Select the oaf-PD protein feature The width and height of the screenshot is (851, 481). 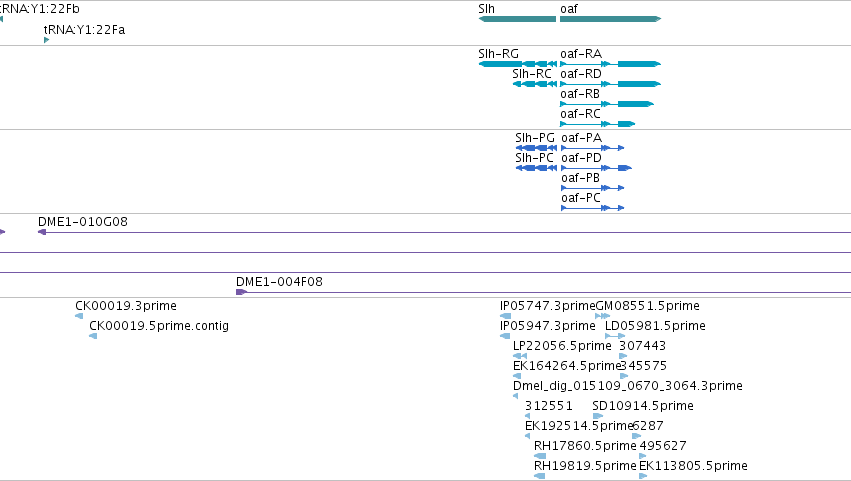pos(596,168)
